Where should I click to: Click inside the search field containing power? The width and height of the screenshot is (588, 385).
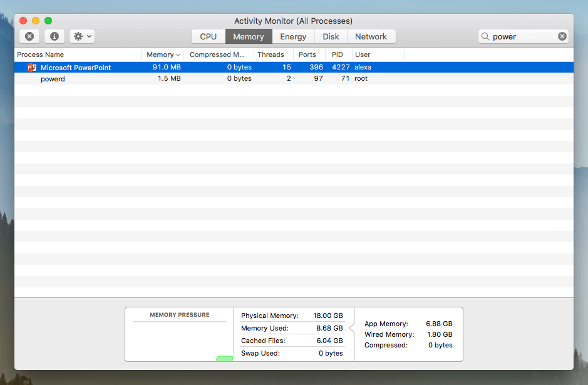pyautogui.click(x=523, y=36)
